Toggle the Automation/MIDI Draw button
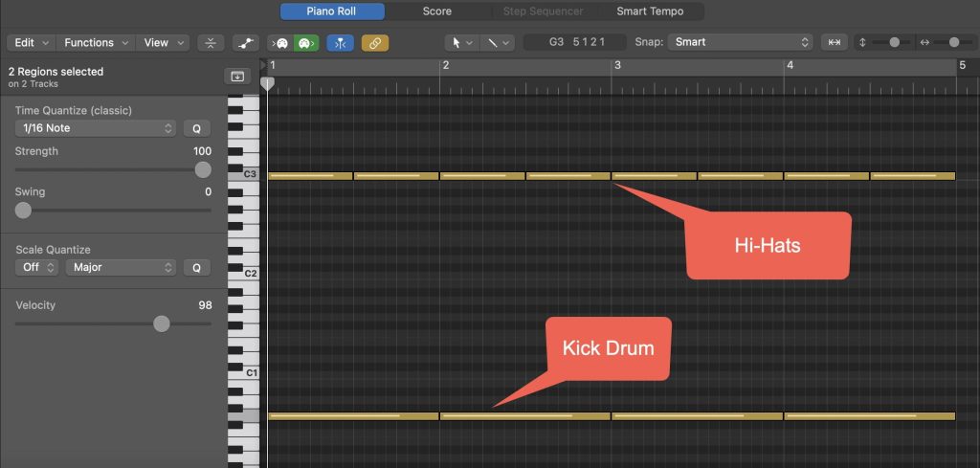 tap(245, 43)
